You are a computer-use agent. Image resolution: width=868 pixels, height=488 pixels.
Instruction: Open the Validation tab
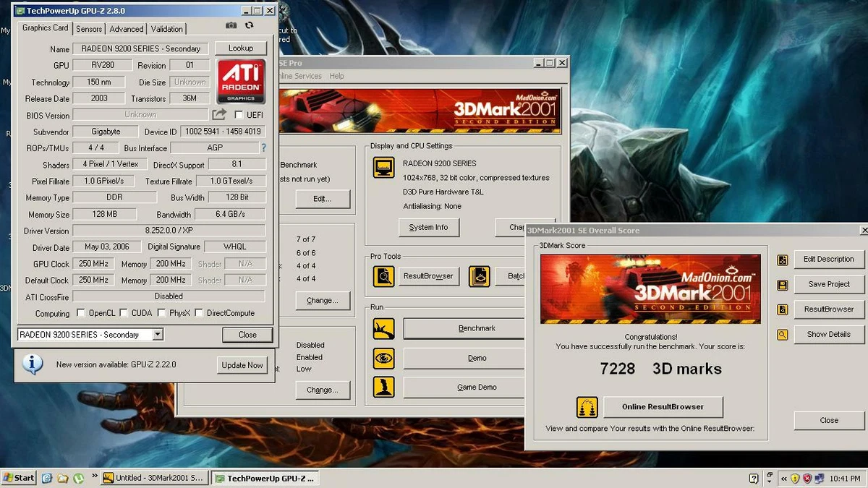[167, 29]
